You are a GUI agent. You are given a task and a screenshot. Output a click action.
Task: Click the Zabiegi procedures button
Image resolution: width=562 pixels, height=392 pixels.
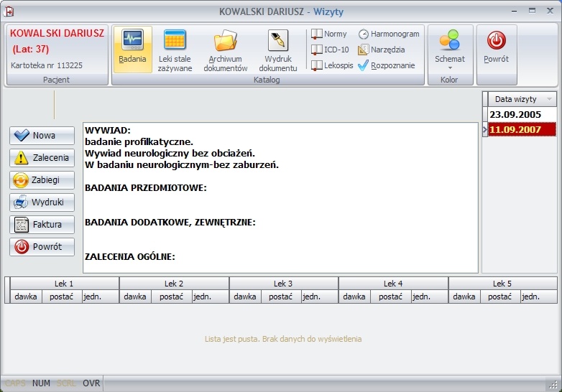[x=42, y=179]
